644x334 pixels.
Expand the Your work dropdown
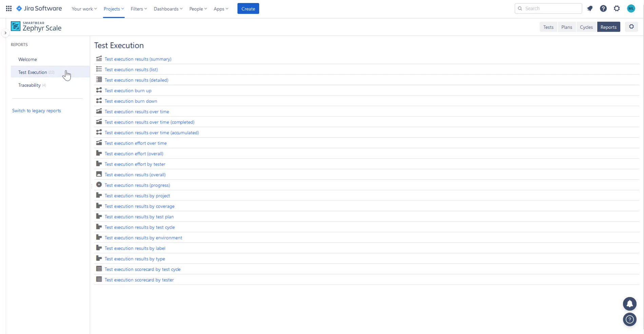click(84, 9)
